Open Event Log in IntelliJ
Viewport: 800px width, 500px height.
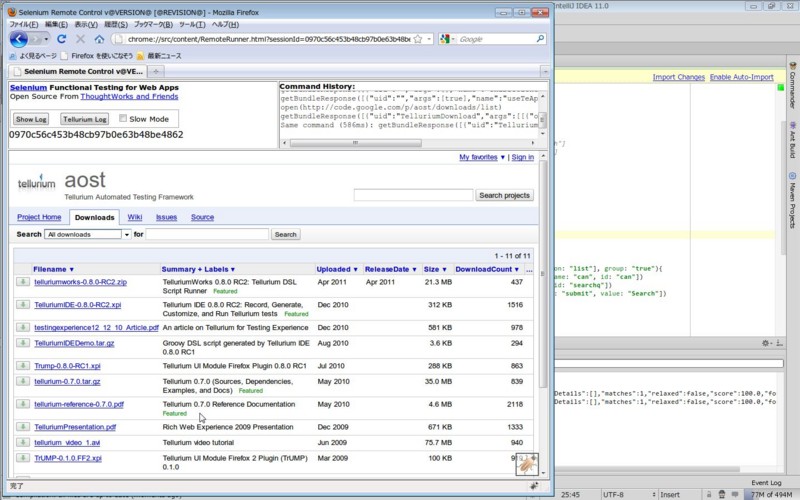(766, 482)
